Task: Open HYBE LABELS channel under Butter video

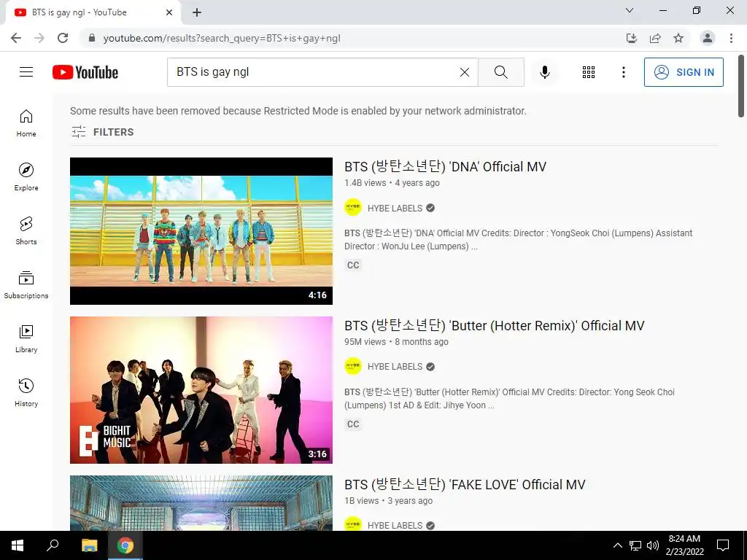Action: click(x=395, y=367)
